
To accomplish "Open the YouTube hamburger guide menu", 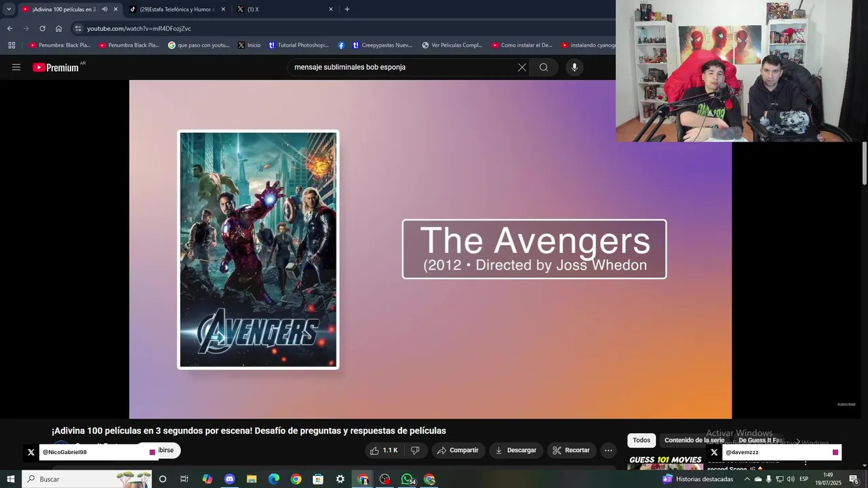I will coord(16,67).
